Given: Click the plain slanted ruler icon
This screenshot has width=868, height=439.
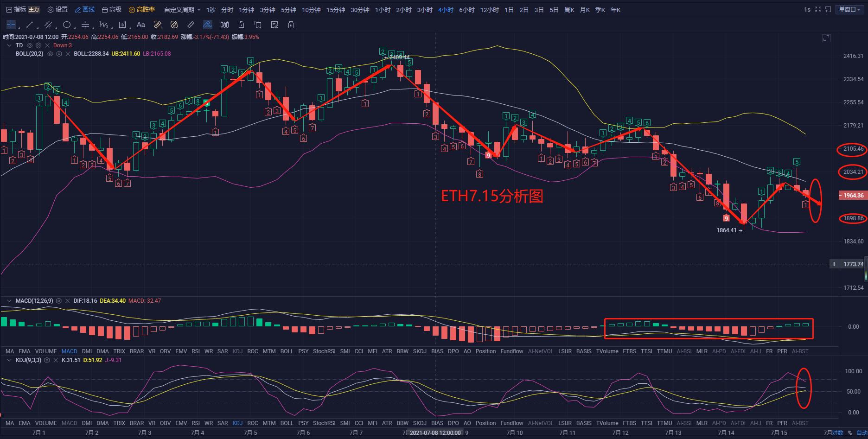Looking at the screenshot, I should (x=191, y=25).
